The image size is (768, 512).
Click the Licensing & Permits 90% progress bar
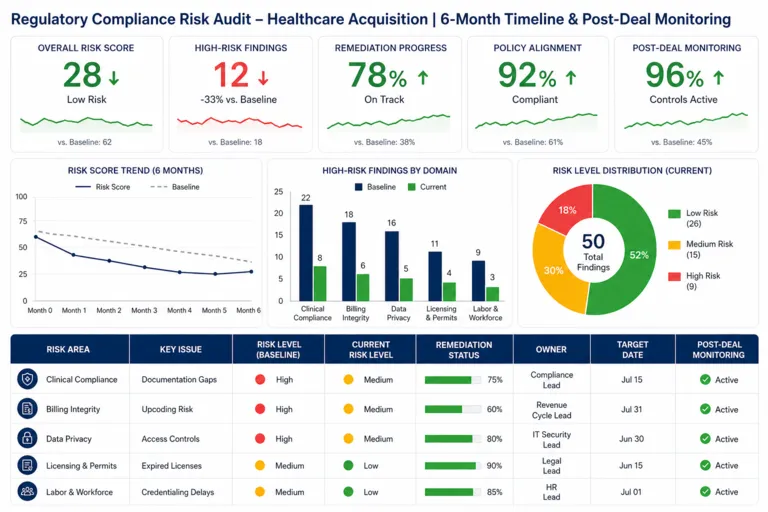click(453, 466)
